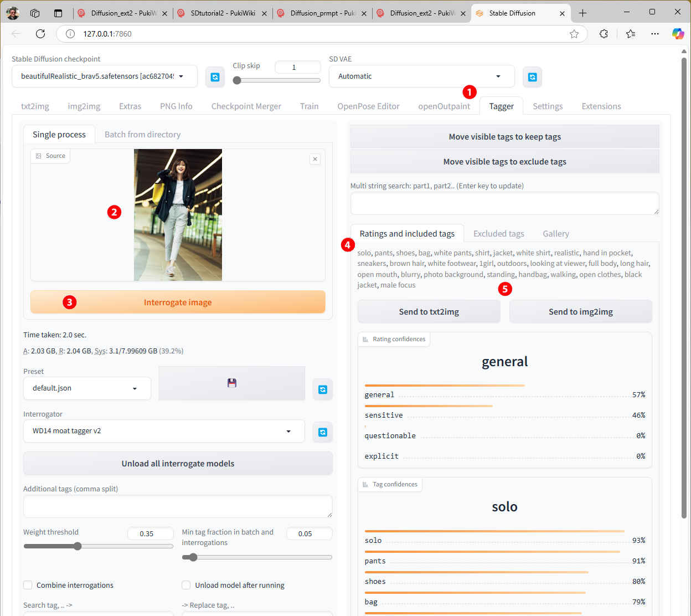691x616 pixels.
Task: Adjust the Weight threshold slider
Action: (x=78, y=546)
